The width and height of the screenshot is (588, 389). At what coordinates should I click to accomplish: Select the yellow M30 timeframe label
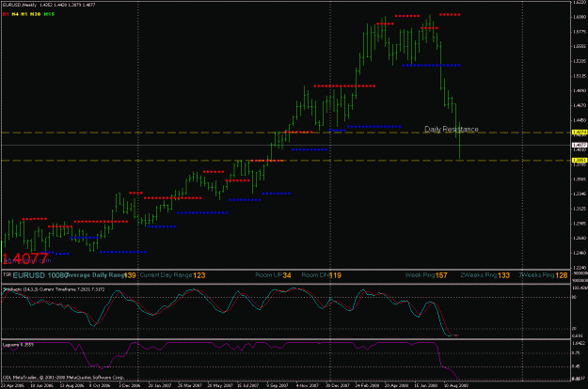[35, 14]
